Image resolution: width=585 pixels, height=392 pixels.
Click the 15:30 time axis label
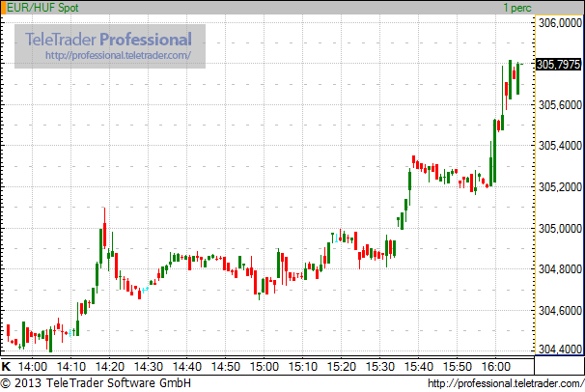tap(379, 367)
